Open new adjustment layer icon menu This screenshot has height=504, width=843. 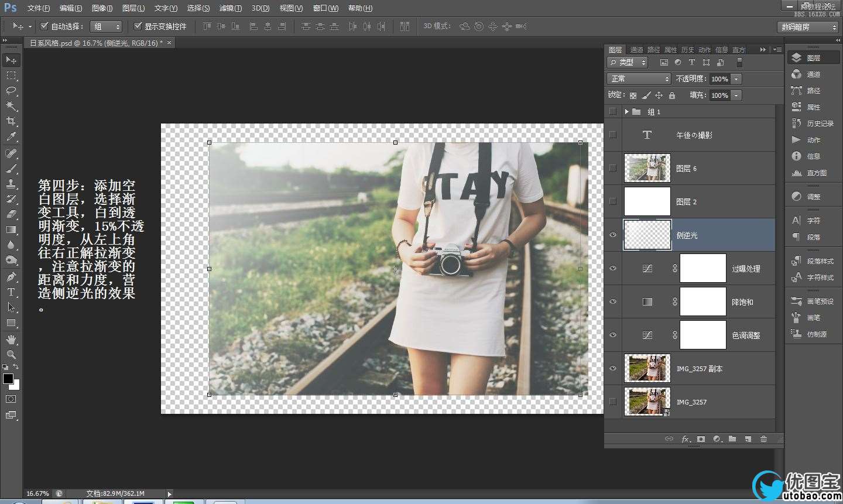pos(717,439)
